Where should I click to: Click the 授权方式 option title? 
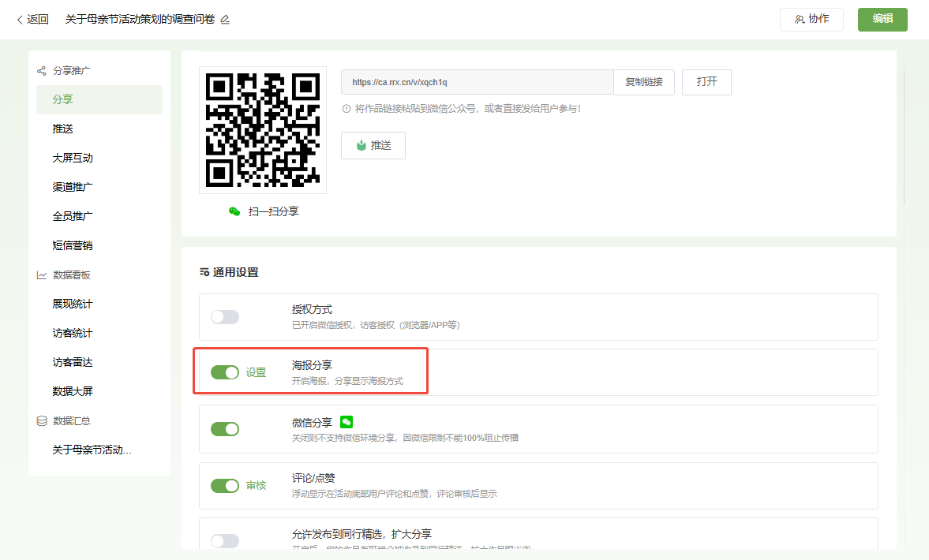pyautogui.click(x=312, y=310)
